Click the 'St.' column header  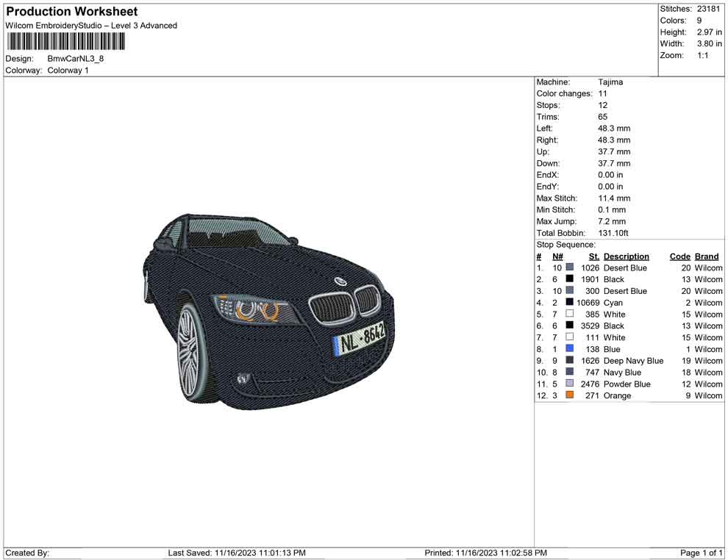pos(594,256)
